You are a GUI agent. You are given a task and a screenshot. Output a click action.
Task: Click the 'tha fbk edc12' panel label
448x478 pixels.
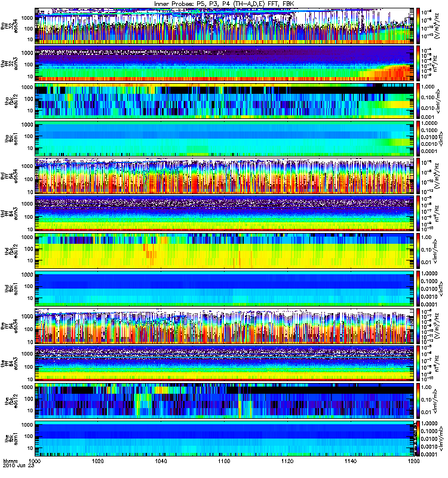[11, 101]
